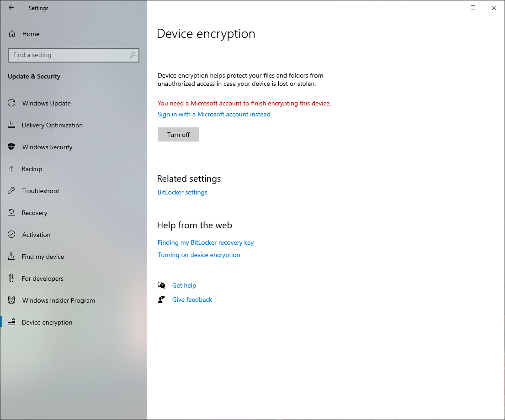Open Turning on device encryption help

tap(199, 255)
